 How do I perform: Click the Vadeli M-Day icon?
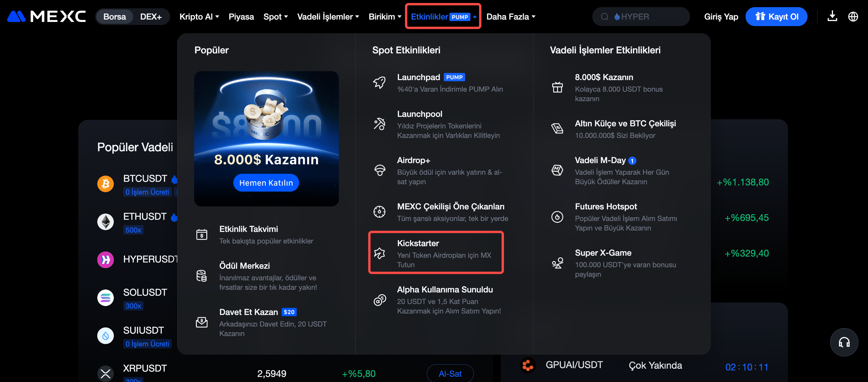click(x=557, y=170)
